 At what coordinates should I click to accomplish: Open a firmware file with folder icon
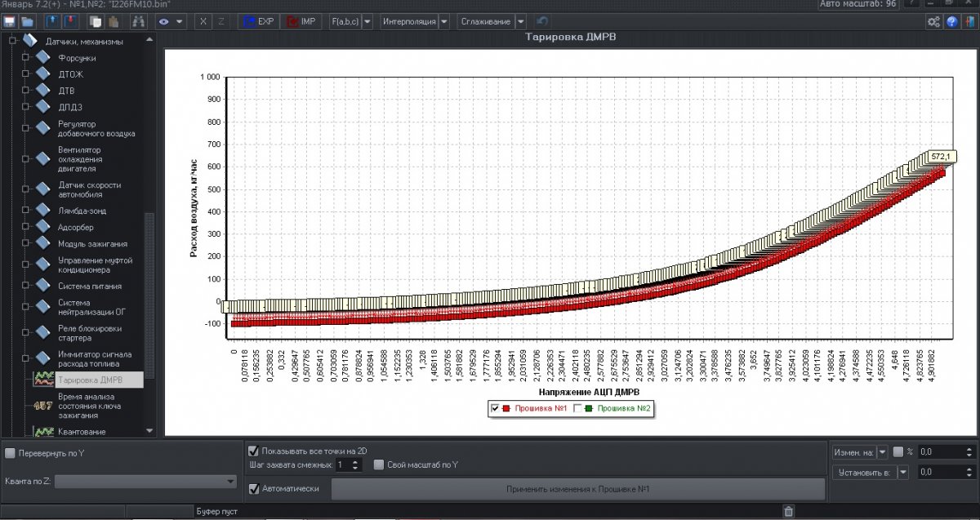coord(27,21)
